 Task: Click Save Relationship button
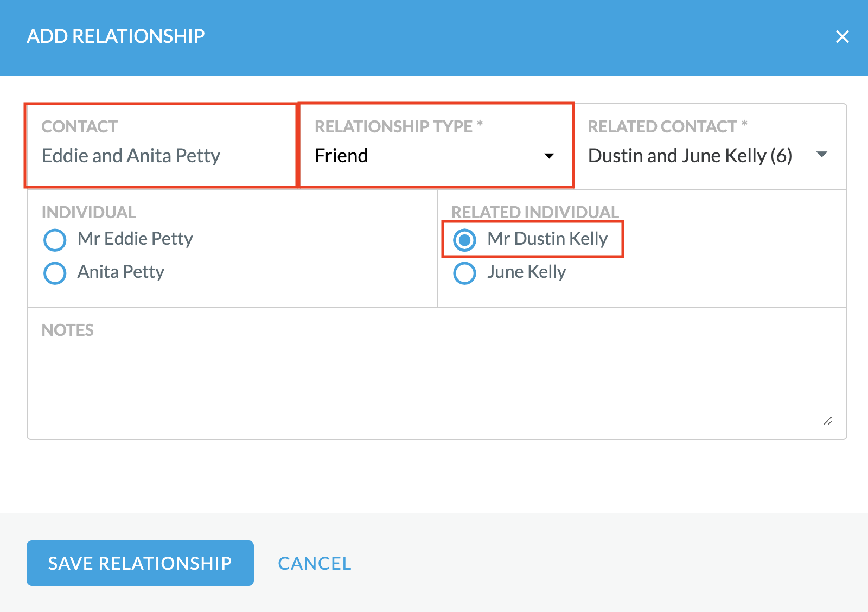pyautogui.click(x=140, y=563)
